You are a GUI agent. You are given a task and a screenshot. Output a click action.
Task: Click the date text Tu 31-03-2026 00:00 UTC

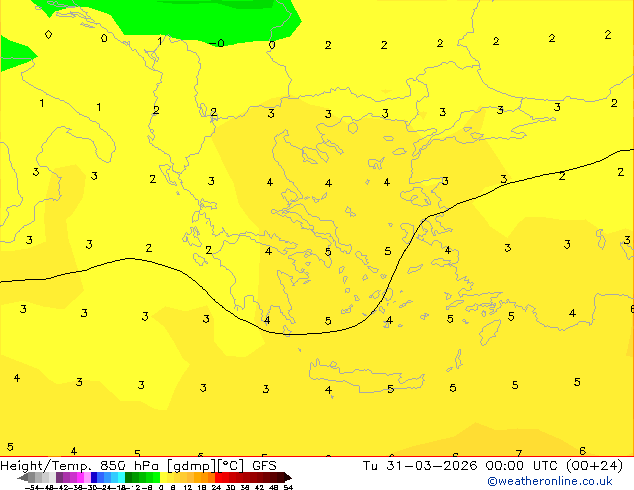463,466
